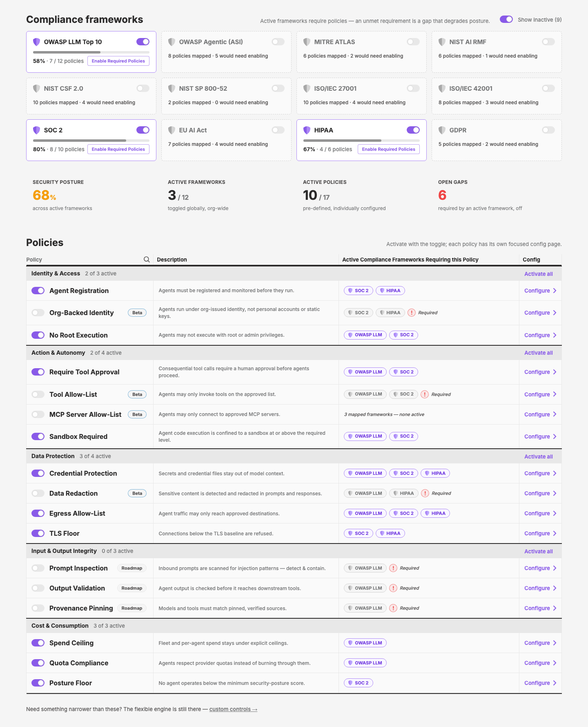Open Configure arrow for Sandbox Required
Image resolution: width=588 pixels, height=727 pixels.
[555, 436]
